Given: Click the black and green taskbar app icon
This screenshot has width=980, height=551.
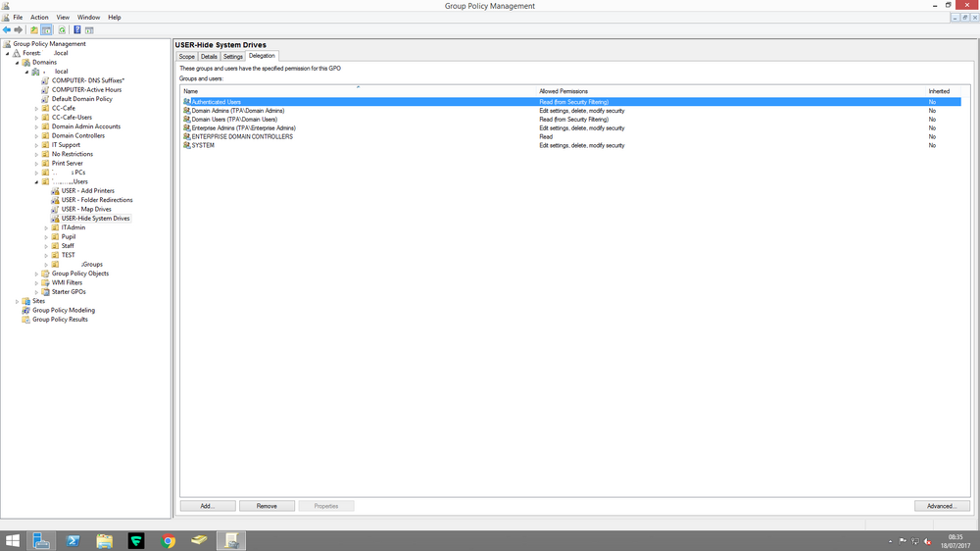Looking at the screenshot, I should click(x=136, y=541).
